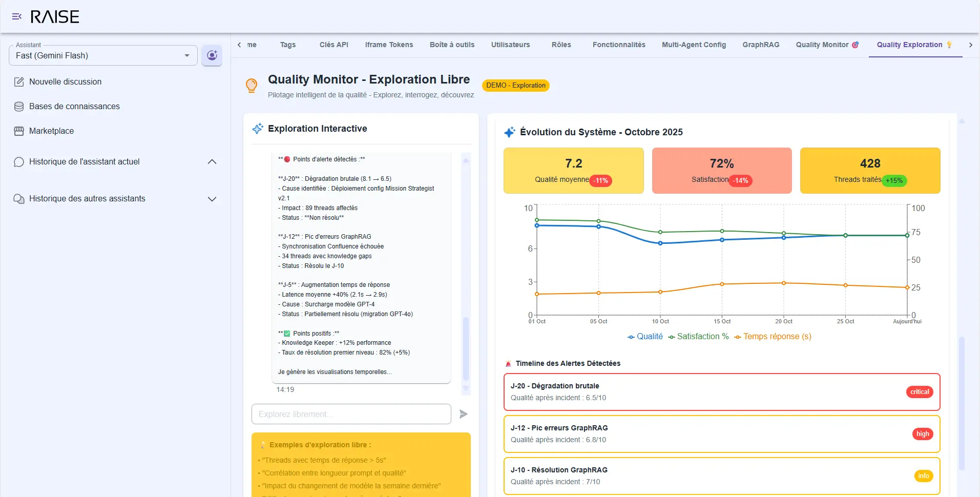The image size is (980, 497).
Task: Open the Assistant Fast (Gemini Flash) dropdown
Action: pos(103,55)
